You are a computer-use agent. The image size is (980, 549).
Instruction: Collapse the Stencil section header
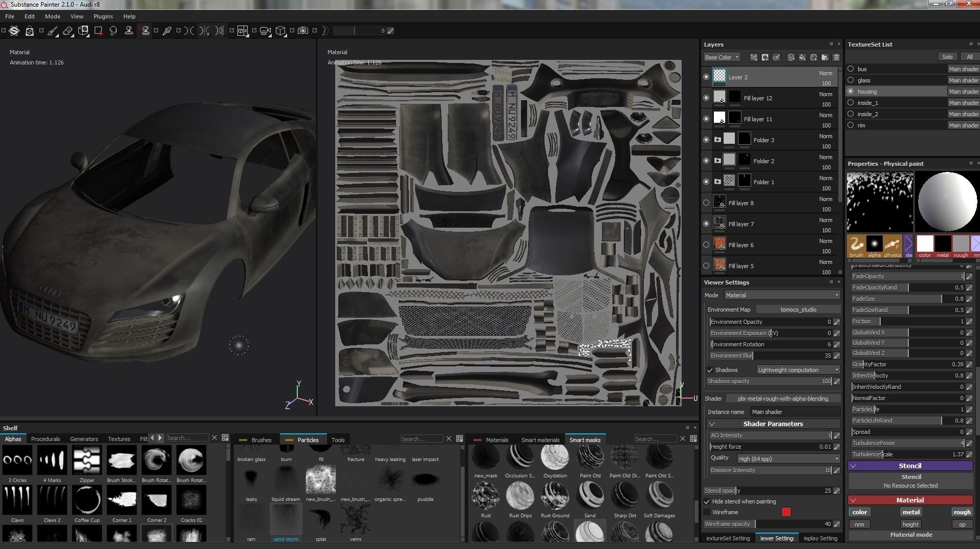point(910,466)
